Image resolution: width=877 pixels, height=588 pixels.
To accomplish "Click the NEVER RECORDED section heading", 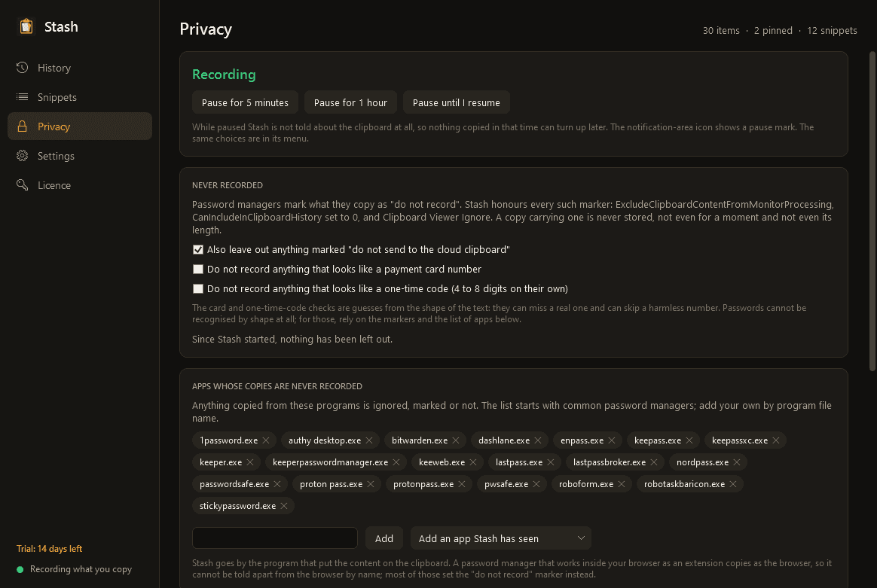I will point(227,185).
